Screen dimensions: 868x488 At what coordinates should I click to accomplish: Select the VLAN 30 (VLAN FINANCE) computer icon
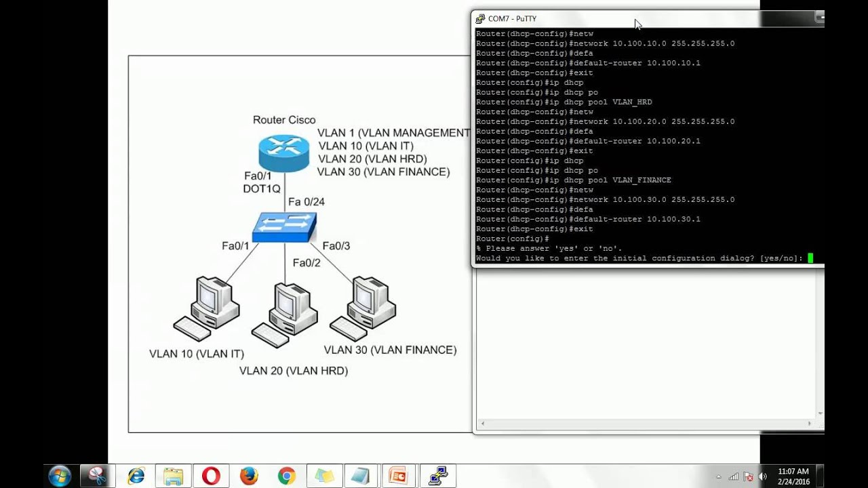363,308
